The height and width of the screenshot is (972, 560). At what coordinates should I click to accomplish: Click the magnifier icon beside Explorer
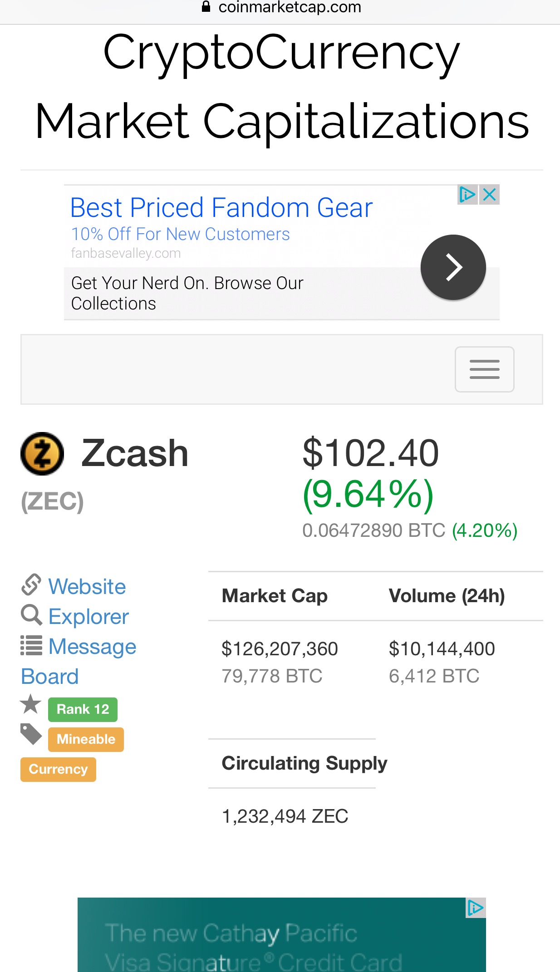(31, 615)
